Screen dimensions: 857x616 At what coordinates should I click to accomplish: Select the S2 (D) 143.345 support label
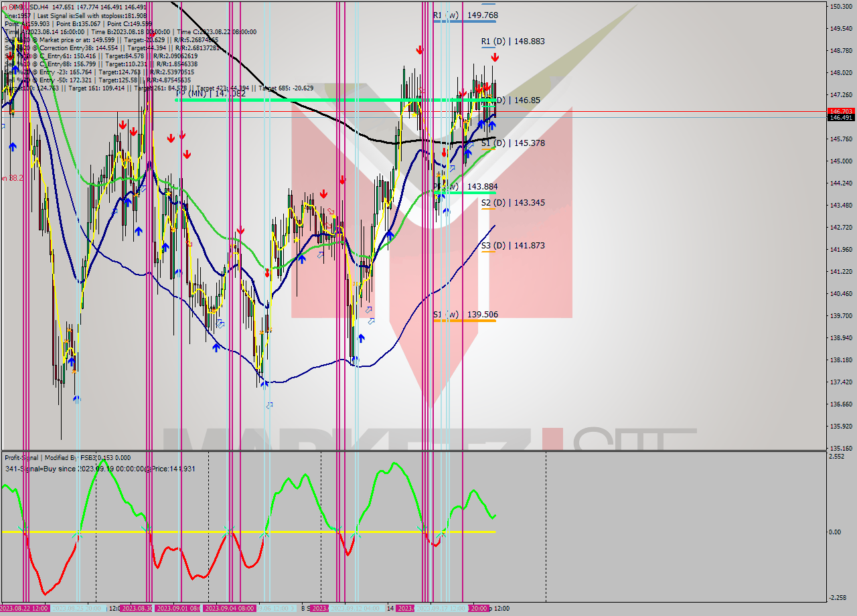click(513, 202)
